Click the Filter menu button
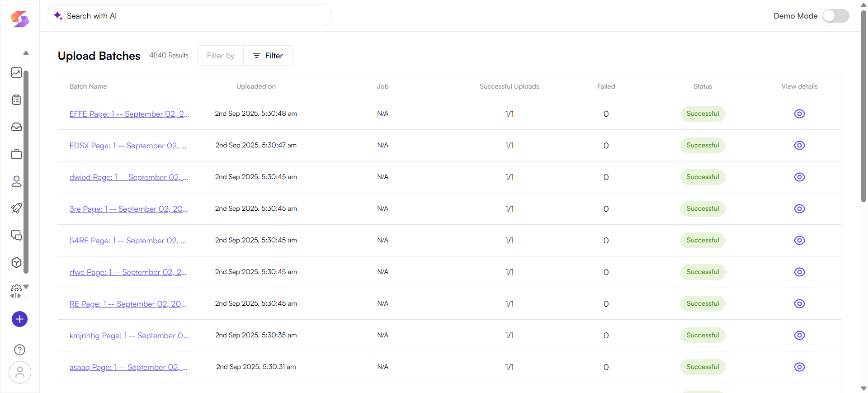 coord(268,56)
